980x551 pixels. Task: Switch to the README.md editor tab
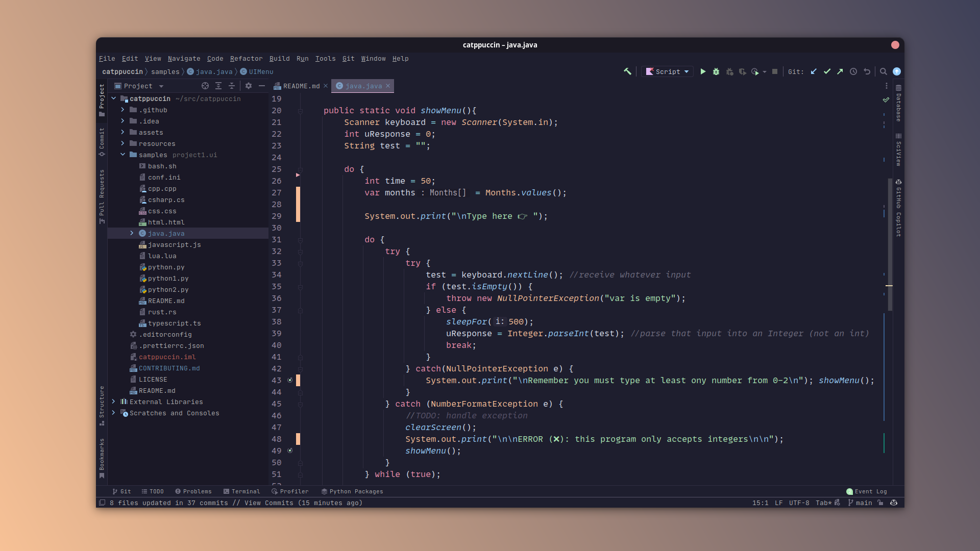[x=301, y=86]
